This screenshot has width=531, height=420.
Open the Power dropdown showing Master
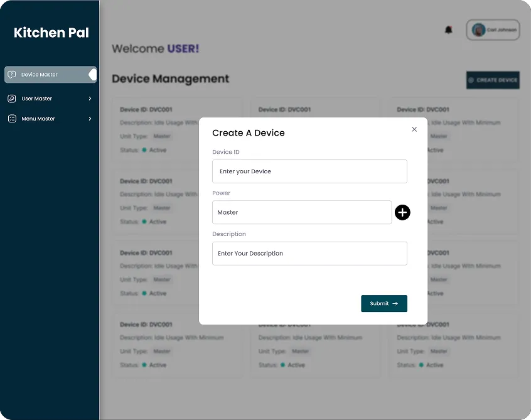tap(301, 212)
